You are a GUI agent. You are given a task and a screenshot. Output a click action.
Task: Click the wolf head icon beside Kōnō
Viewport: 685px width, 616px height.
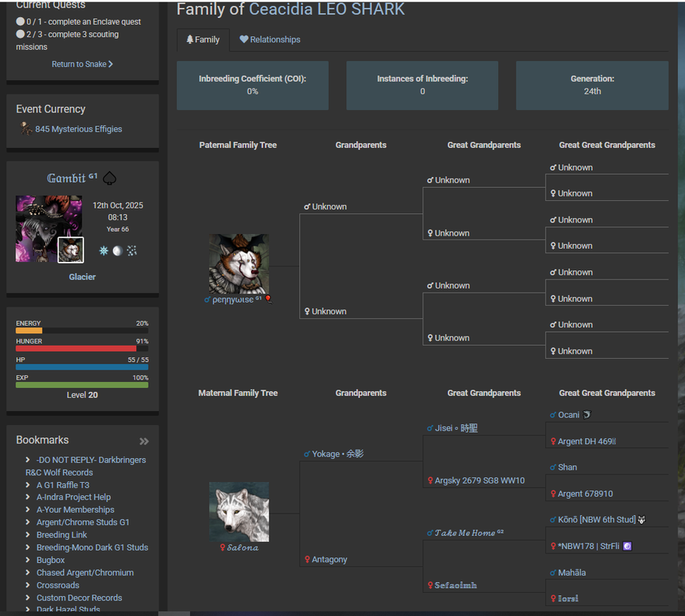tap(641, 520)
